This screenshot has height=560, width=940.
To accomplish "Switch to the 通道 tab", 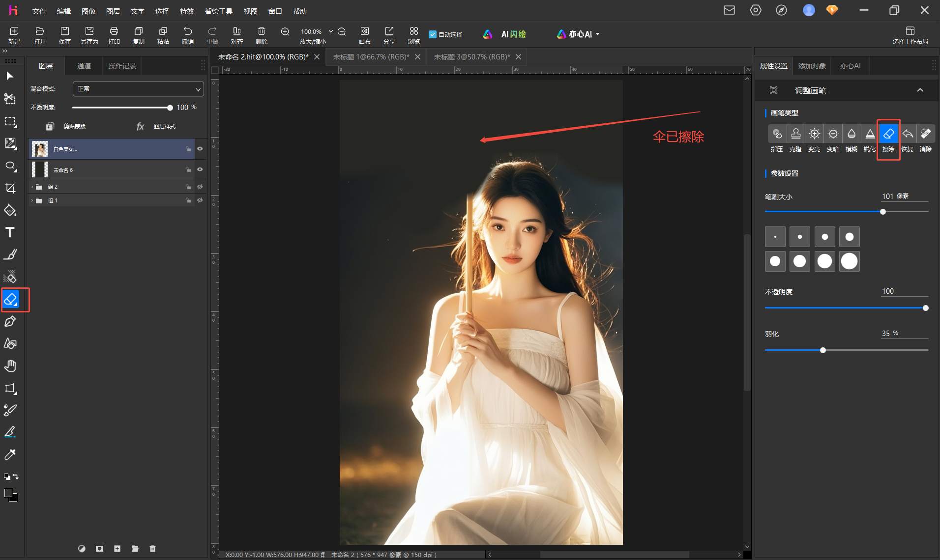I will (x=84, y=66).
